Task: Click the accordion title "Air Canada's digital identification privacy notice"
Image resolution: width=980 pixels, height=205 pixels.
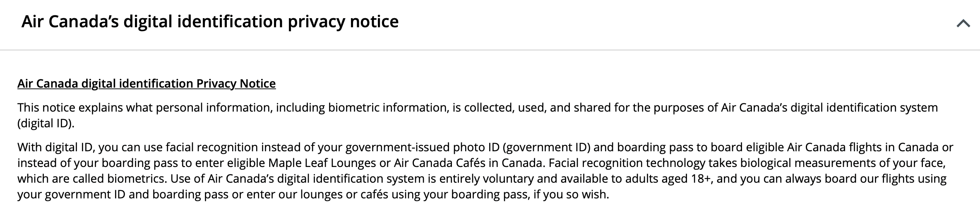Action: pyautogui.click(x=210, y=21)
